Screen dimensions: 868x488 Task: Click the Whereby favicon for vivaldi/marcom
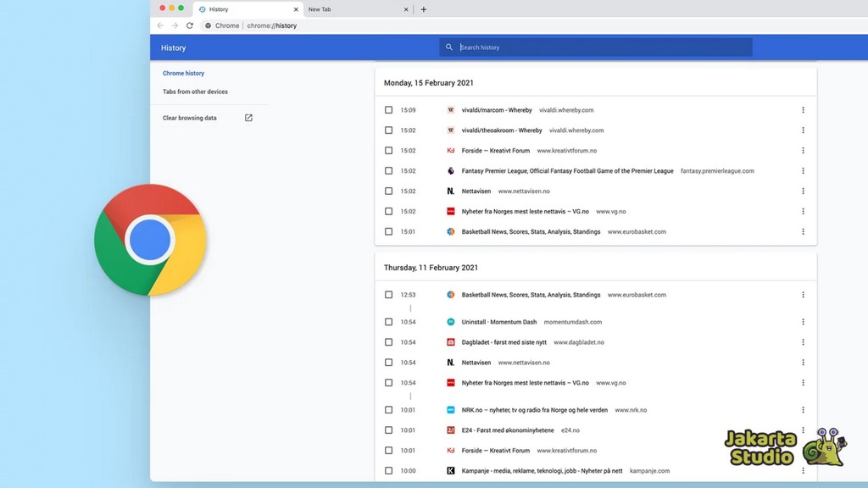(451, 110)
